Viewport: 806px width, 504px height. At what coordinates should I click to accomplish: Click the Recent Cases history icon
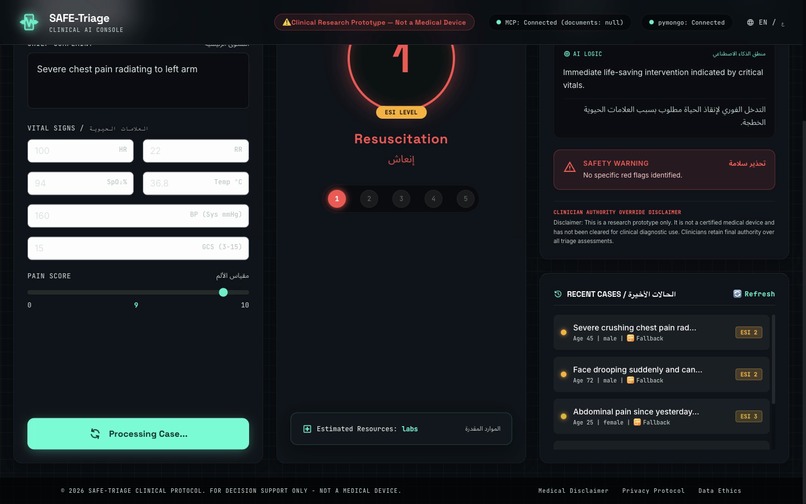tap(558, 294)
